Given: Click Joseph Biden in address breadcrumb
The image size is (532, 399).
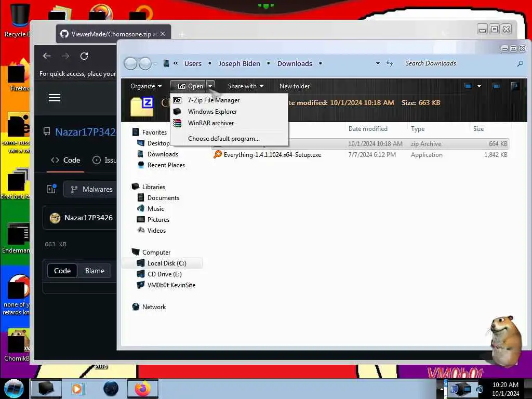Looking at the screenshot, I should point(239,63).
